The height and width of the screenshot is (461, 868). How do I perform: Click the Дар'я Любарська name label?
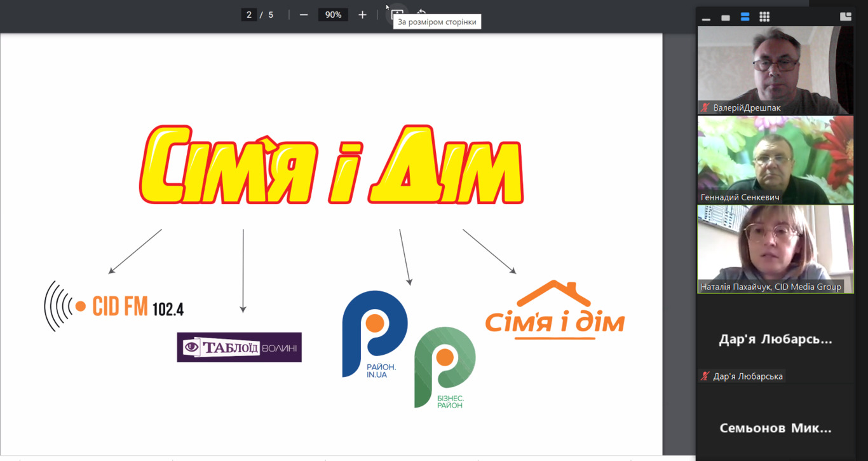[748, 376]
